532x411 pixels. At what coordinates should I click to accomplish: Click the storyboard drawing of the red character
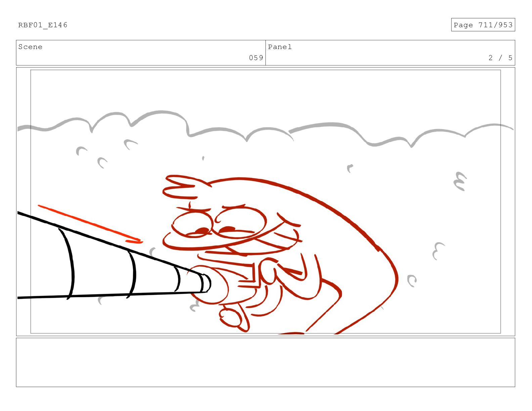280,254
